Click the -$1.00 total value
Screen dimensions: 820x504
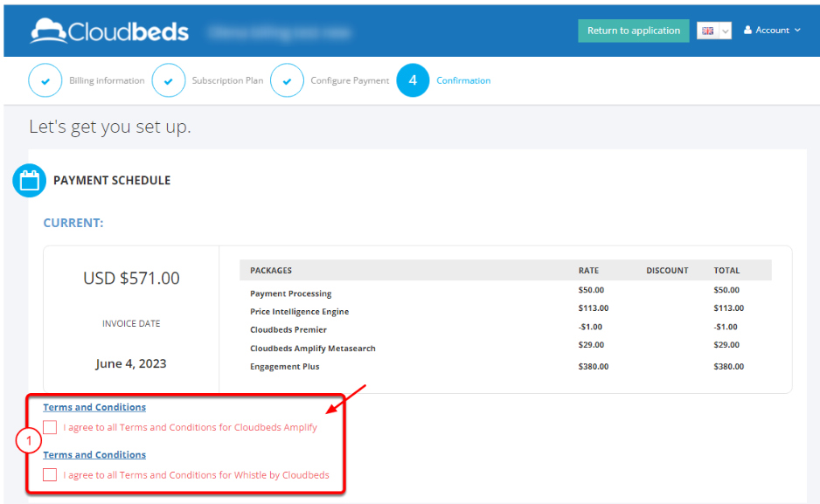pos(726,327)
